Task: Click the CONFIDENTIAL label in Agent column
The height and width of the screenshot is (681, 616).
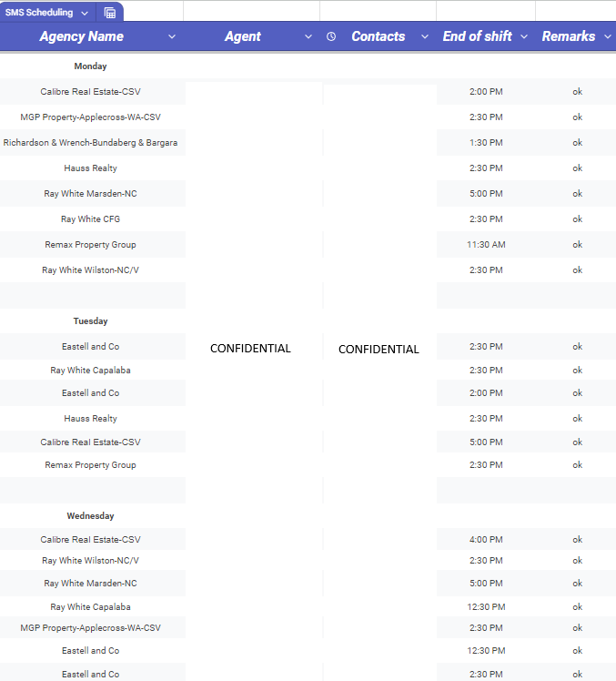Action: pos(250,349)
